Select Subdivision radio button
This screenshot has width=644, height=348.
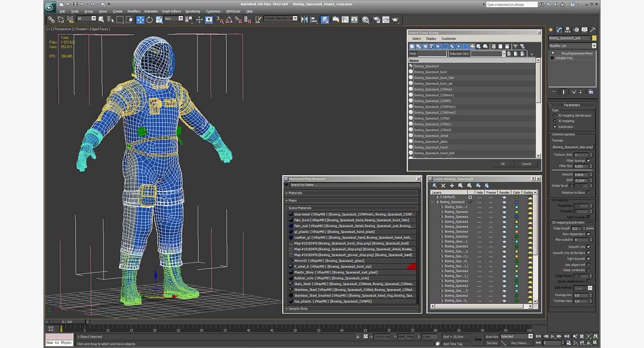pos(554,127)
